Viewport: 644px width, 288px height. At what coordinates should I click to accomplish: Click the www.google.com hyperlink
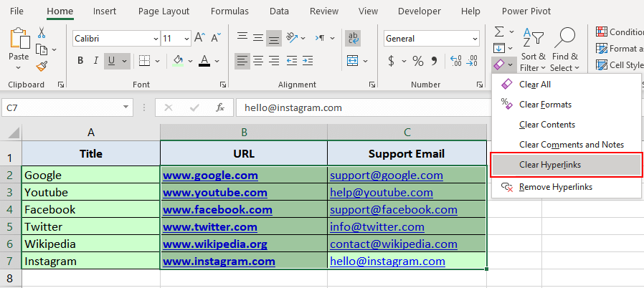tap(210, 176)
